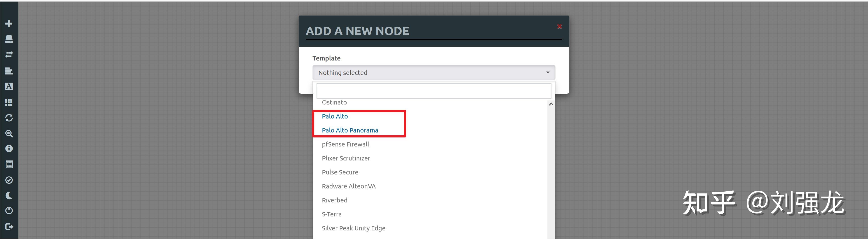The height and width of the screenshot is (239, 868).
Task: Focus the template search input field
Action: 434,91
